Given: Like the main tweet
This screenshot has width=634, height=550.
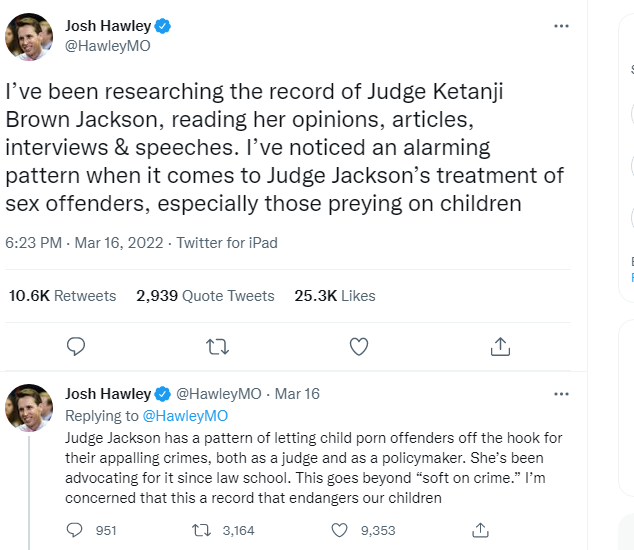Looking at the screenshot, I should [359, 346].
